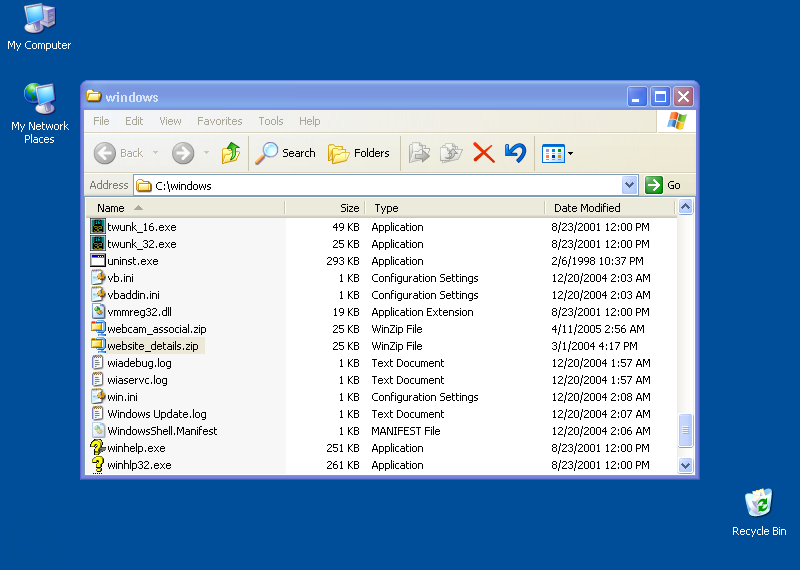Sort by the Type column header
The width and height of the screenshot is (800, 570).
[455, 208]
